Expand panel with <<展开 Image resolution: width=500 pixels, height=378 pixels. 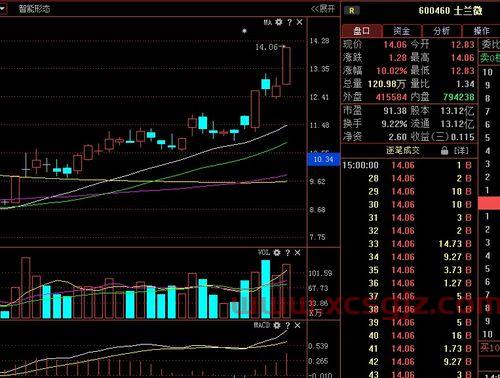tap(323, 9)
